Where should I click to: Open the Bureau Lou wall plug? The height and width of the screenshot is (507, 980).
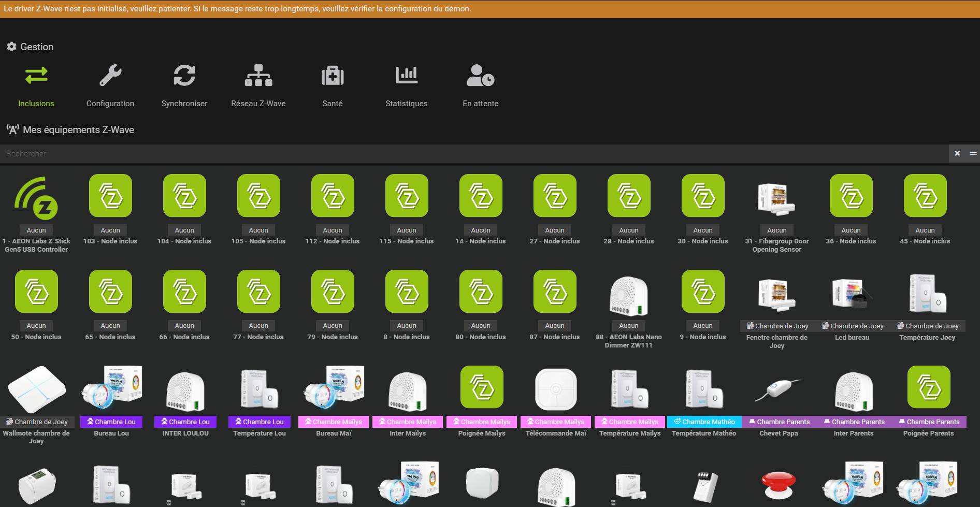tap(111, 390)
